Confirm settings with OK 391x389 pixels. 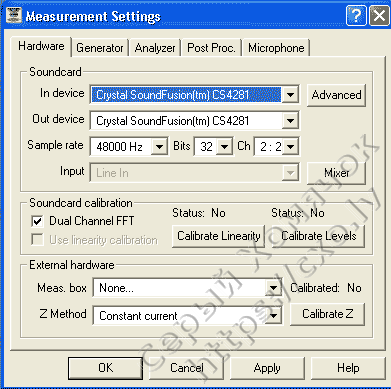(106, 368)
